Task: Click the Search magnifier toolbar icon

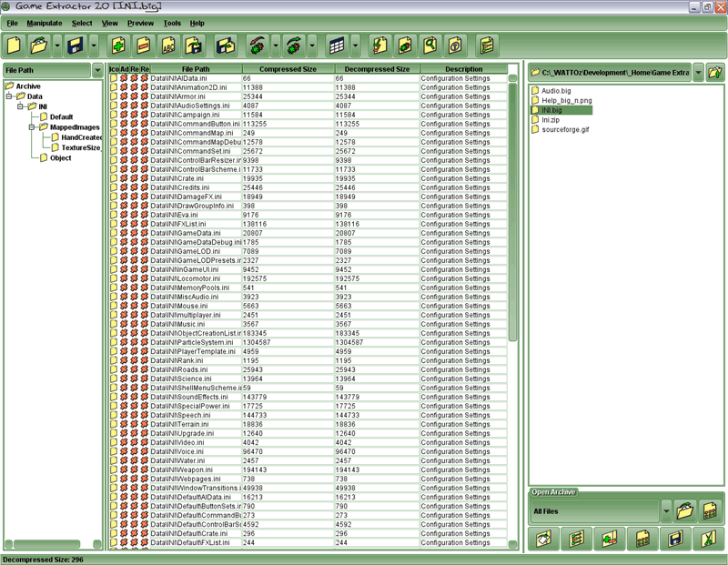Action: (430, 45)
